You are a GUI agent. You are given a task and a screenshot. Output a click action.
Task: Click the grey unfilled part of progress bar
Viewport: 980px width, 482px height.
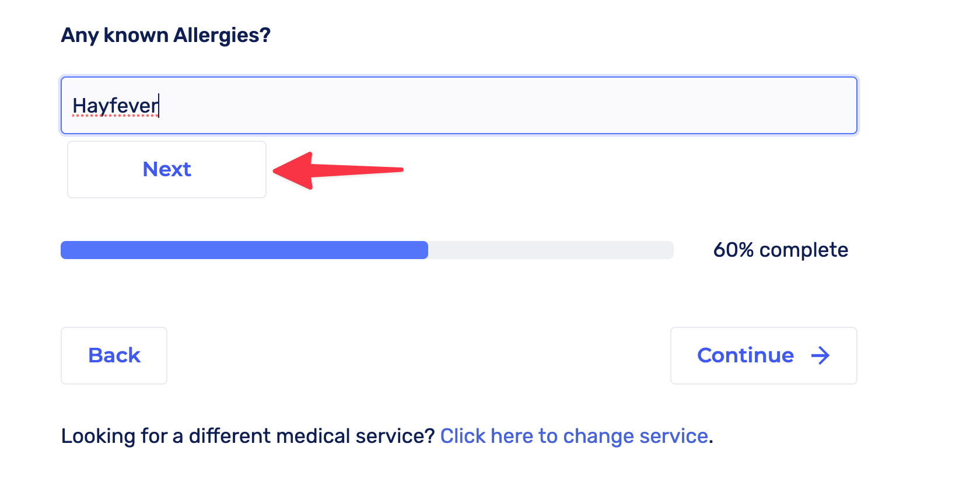click(x=551, y=250)
